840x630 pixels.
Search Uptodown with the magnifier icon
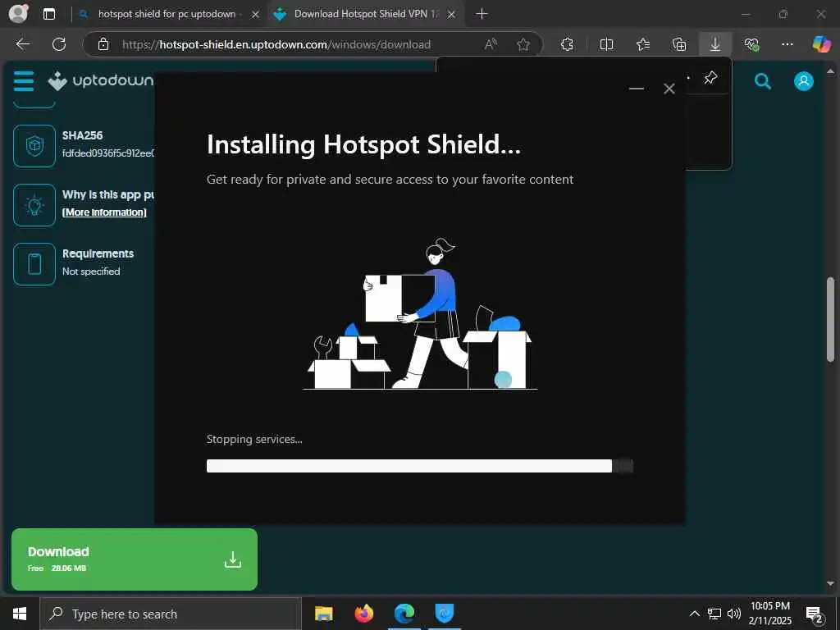point(762,81)
